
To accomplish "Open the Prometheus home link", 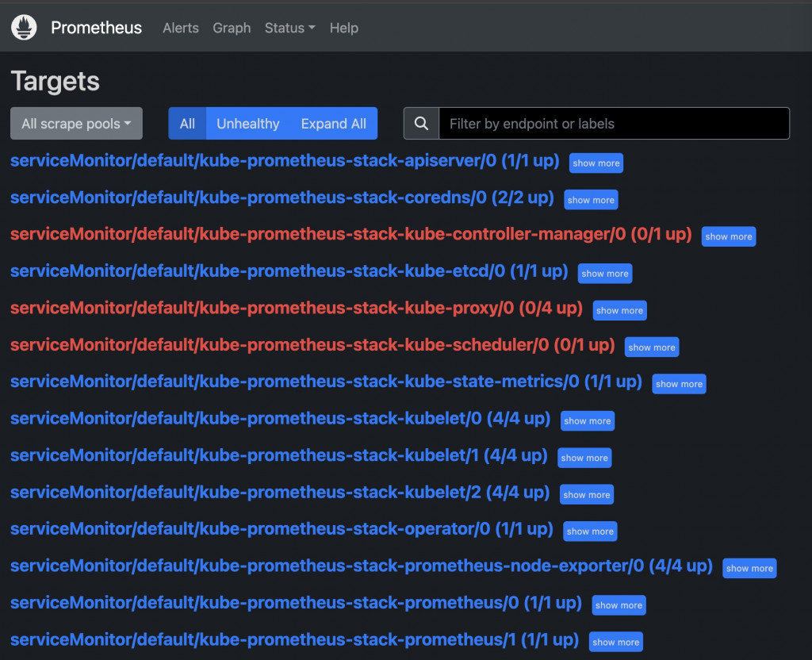I will click(x=96, y=28).
